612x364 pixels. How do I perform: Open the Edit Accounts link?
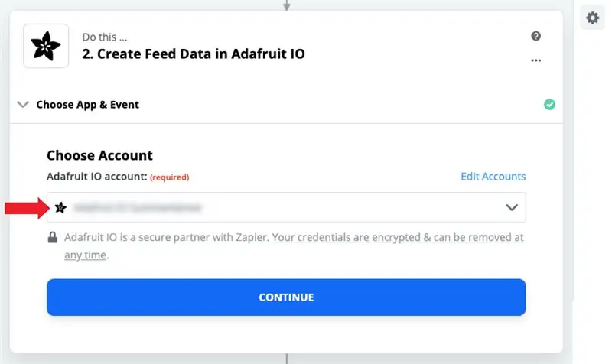click(493, 177)
